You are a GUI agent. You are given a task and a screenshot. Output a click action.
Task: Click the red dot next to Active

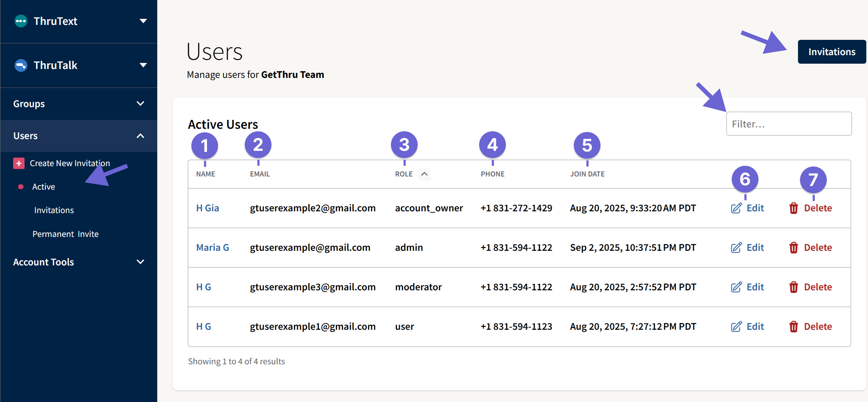[21, 186]
